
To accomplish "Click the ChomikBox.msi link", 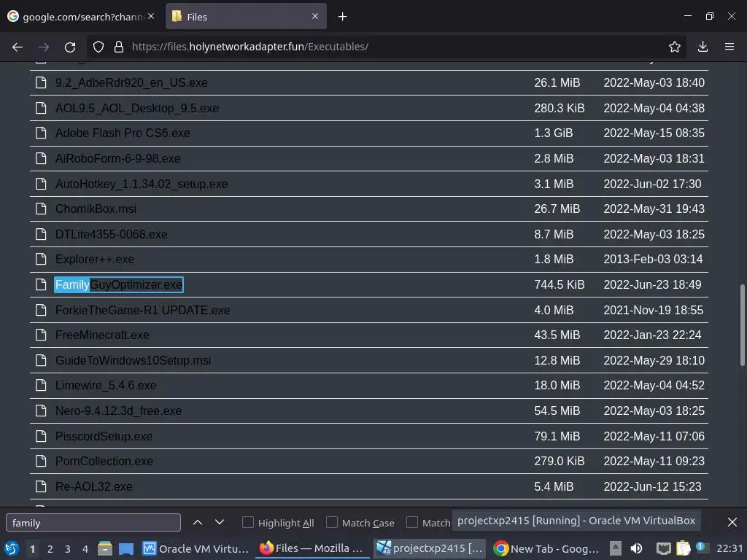I will tap(96, 209).
